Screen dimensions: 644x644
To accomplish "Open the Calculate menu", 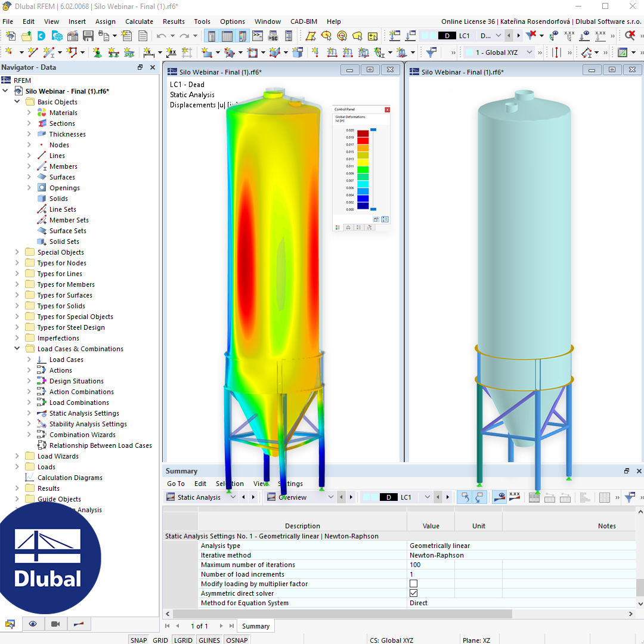I will point(139,21).
